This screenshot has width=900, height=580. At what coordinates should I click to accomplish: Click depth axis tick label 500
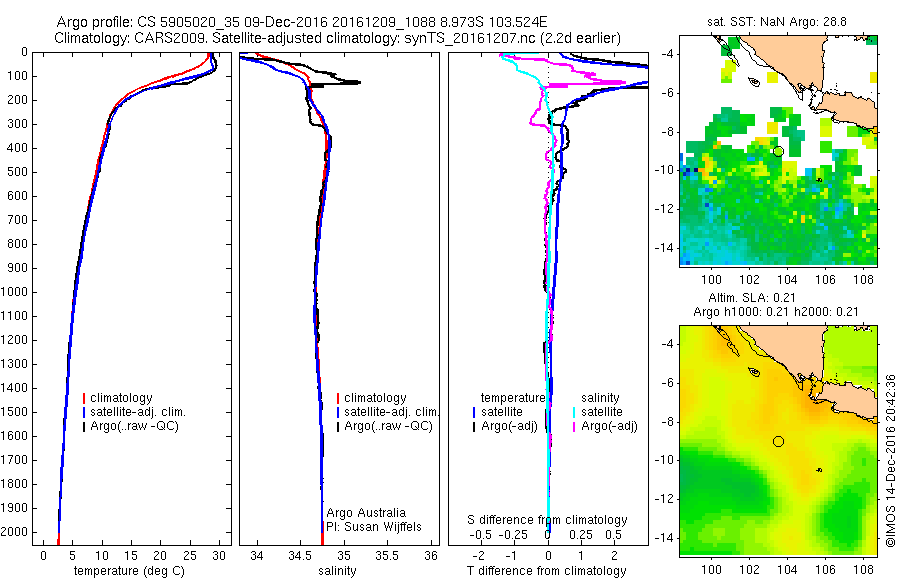[x=17, y=172]
